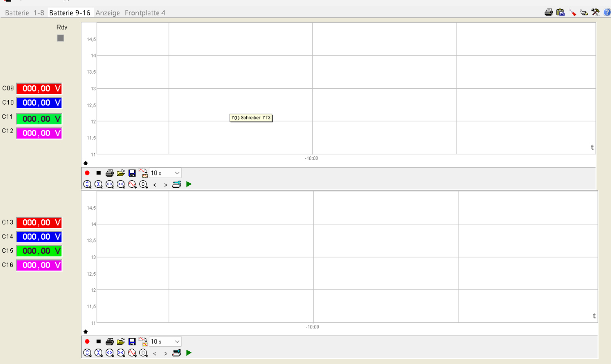This screenshot has width=611, height=364.
Task: Reset zoom on the upper chart
Action: [x=143, y=184]
